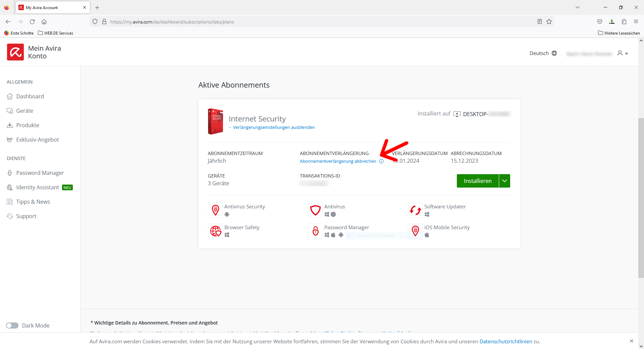
Task: Open Password Manager service in sidebar
Action: click(x=36, y=173)
